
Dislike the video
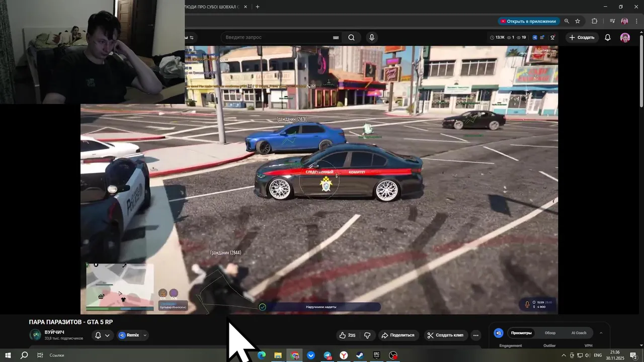tap(368, 335)
